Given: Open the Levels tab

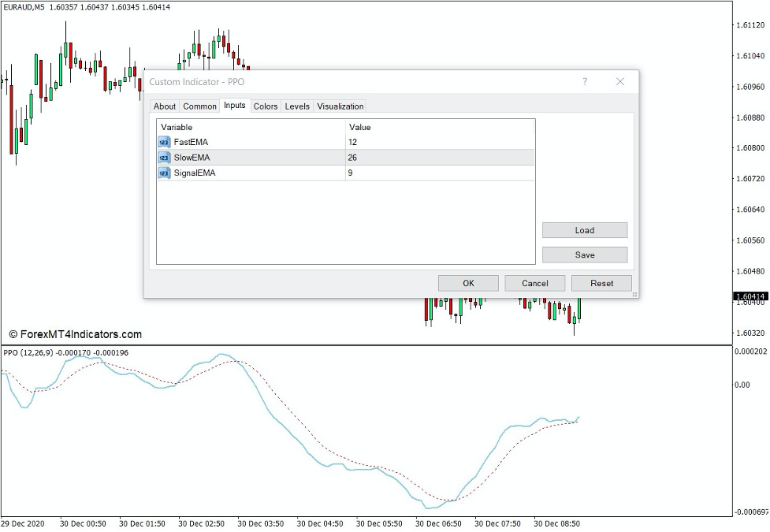Looking at the screenshot, I should click(296, 106).
